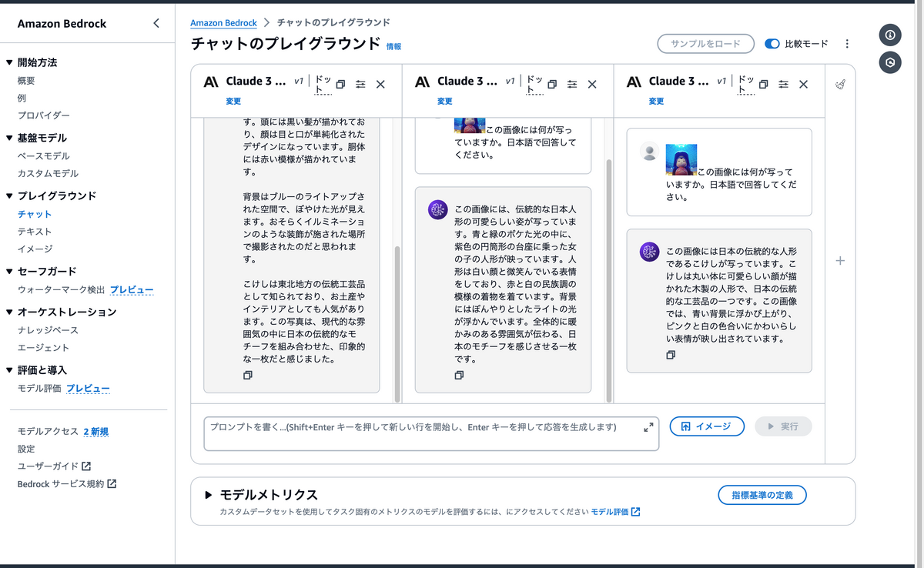Click the image thumbnail in third panel
924x568 pixels.
(681, 159)
